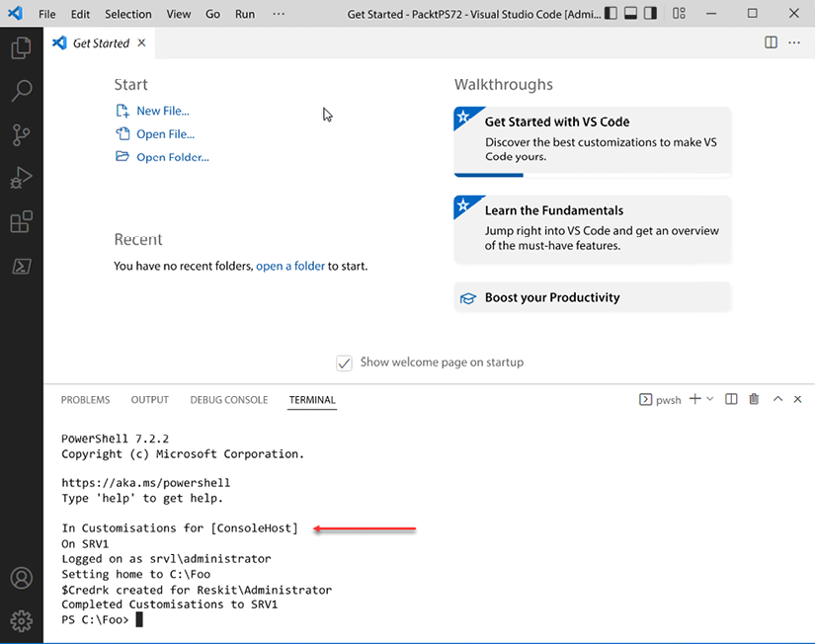Click the VS Code logo in title bar
Screen dimensions: 815x644
(15, 13)
